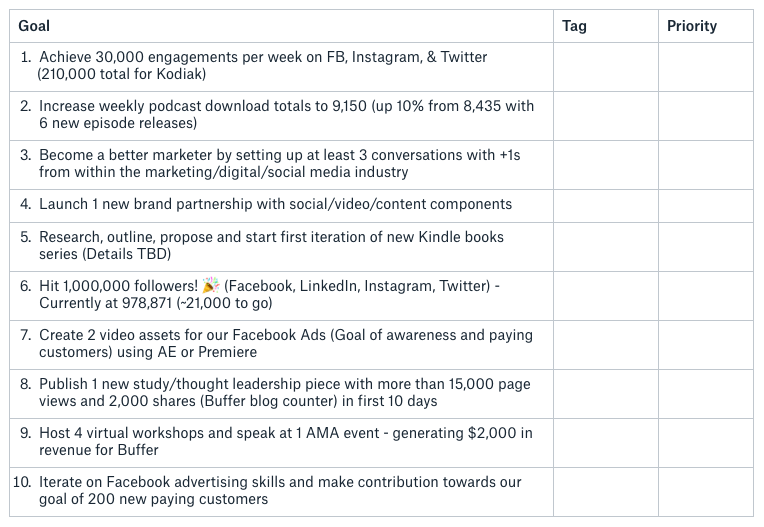The width and height of the screenshot is (764, 527).
Task: Select Priority cell for Kindle books goal
Action: 706,247
